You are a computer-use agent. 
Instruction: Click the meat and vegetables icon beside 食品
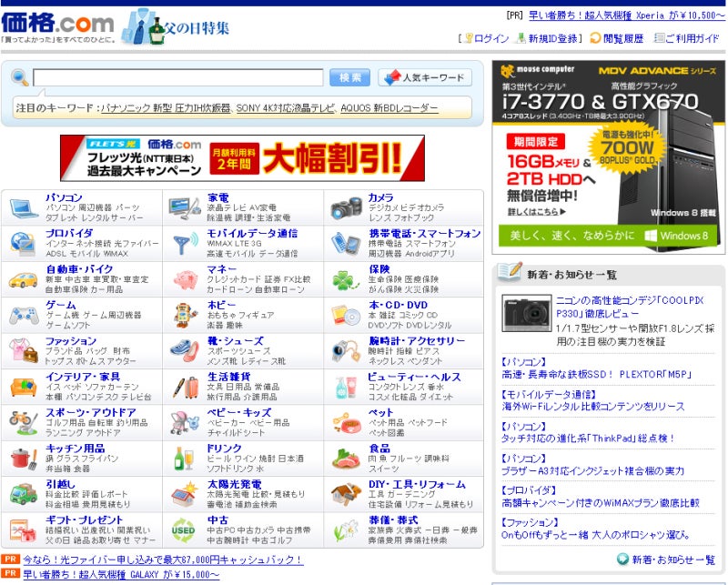point(346,459)
